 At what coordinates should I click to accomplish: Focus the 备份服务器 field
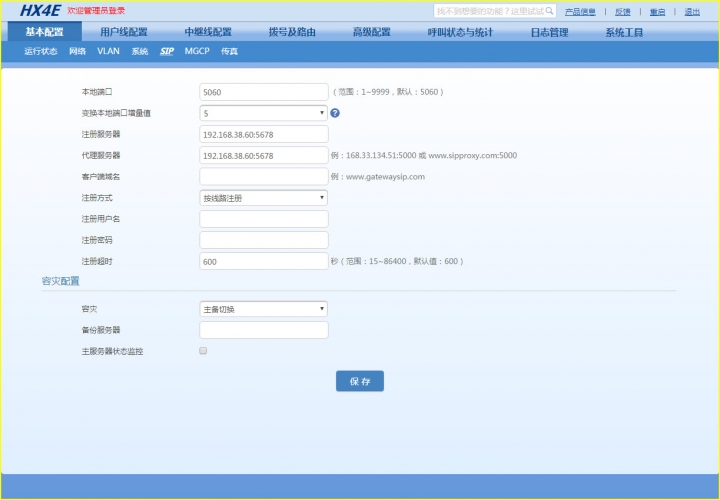264,330
